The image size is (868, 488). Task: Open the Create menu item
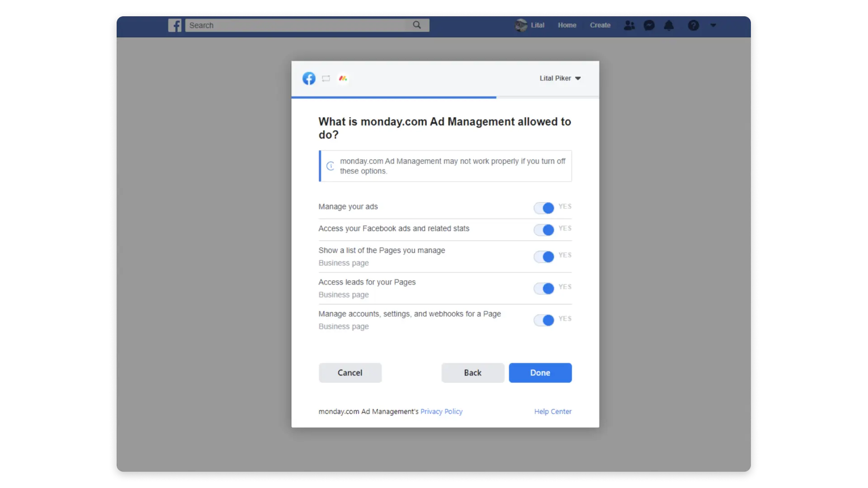[x=600, y=25]
